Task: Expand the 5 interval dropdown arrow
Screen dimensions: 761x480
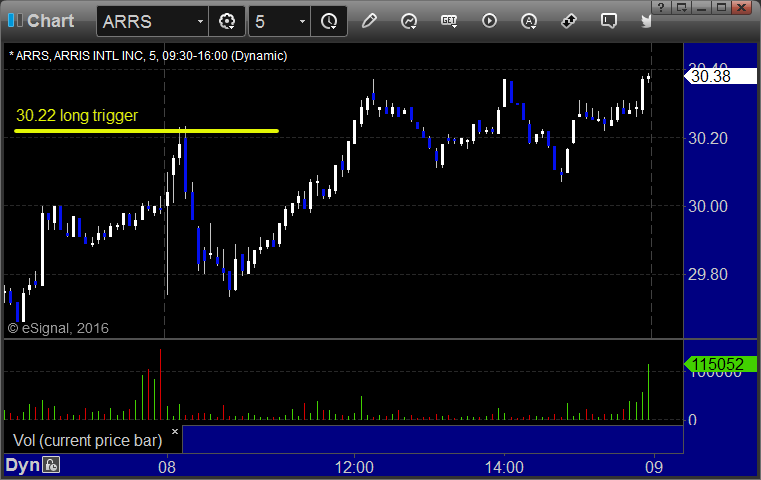Action: click(302, 21)
